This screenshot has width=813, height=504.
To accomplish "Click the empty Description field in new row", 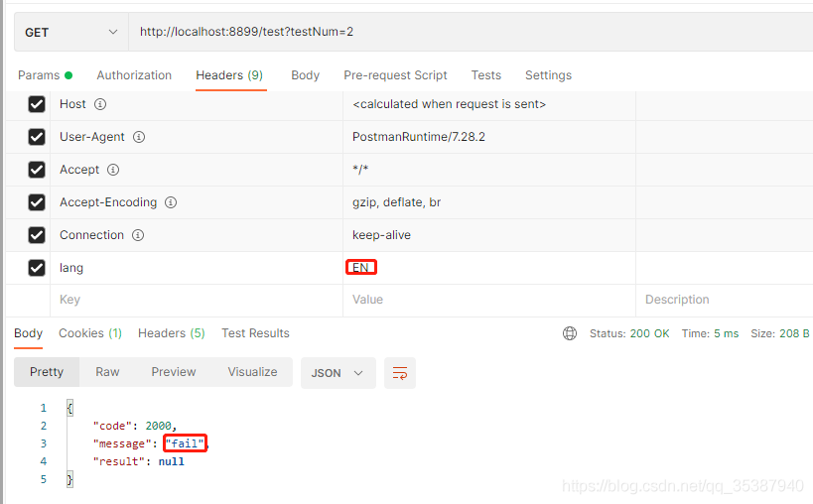I will 725,300.
